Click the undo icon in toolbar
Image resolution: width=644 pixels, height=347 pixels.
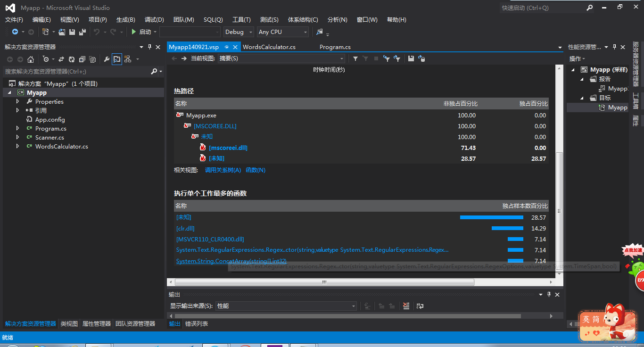(97, 32)
